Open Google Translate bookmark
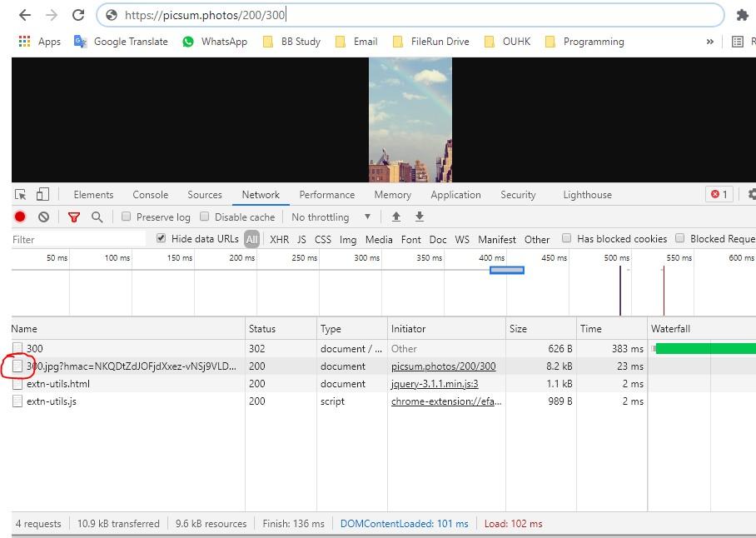756x538 pixels. pyautogui.click(x=121, y=42)
